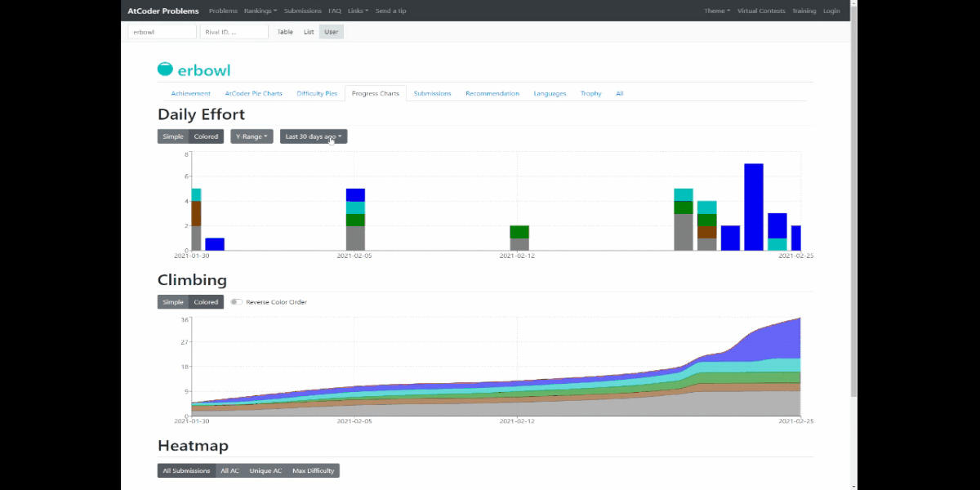
Task: Click the tall blue bar in Daily Effort
Action: (754, 207)
